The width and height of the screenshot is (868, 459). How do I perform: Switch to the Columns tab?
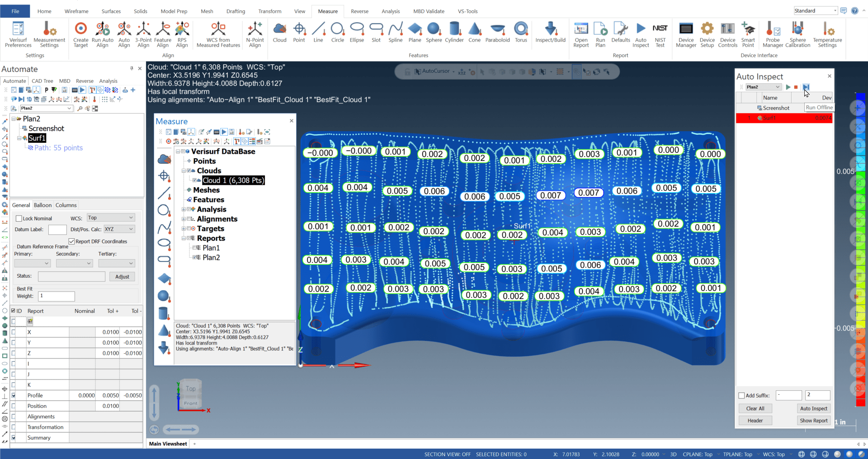click(66, 205)
